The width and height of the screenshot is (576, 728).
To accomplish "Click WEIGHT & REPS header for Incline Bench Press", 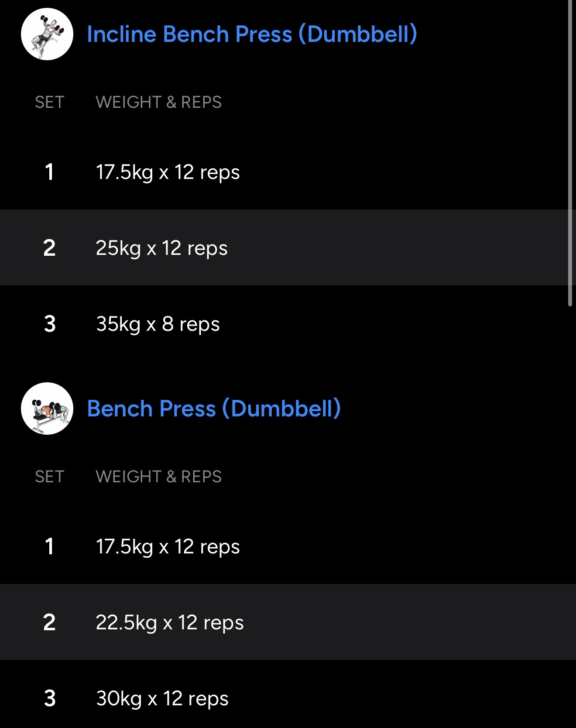I will pos(159,102).
